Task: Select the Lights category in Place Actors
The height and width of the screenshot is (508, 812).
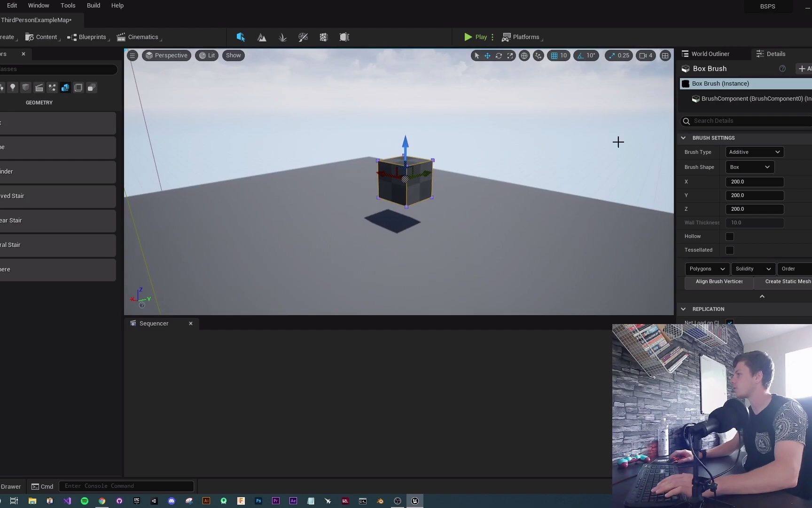Action: tap(13, 87)
